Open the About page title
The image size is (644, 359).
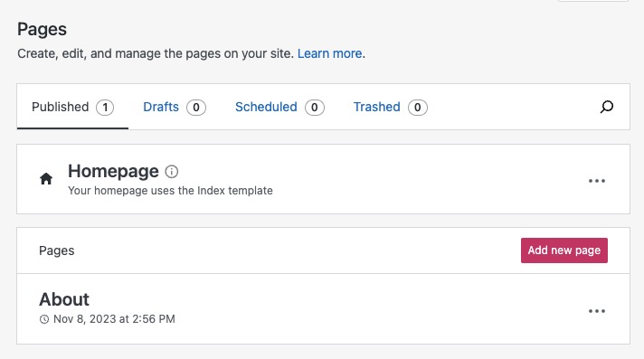click(x=64, y=299)
